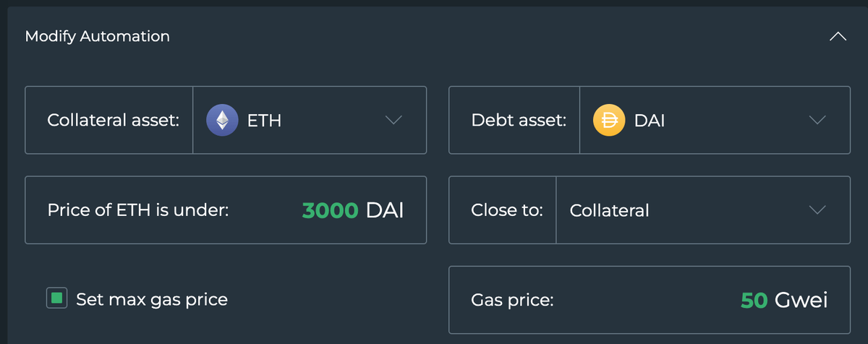Click the Collateral option in Close to
Screen dimensions: 868x344
[x=609, y=211]
